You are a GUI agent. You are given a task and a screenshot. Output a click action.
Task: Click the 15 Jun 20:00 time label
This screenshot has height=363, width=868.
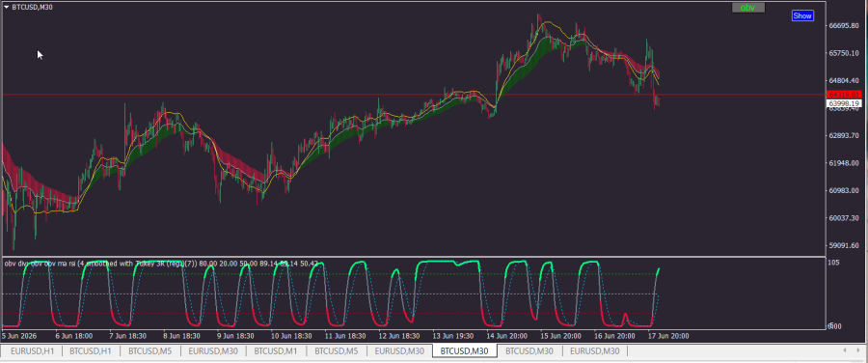(560, 336)
